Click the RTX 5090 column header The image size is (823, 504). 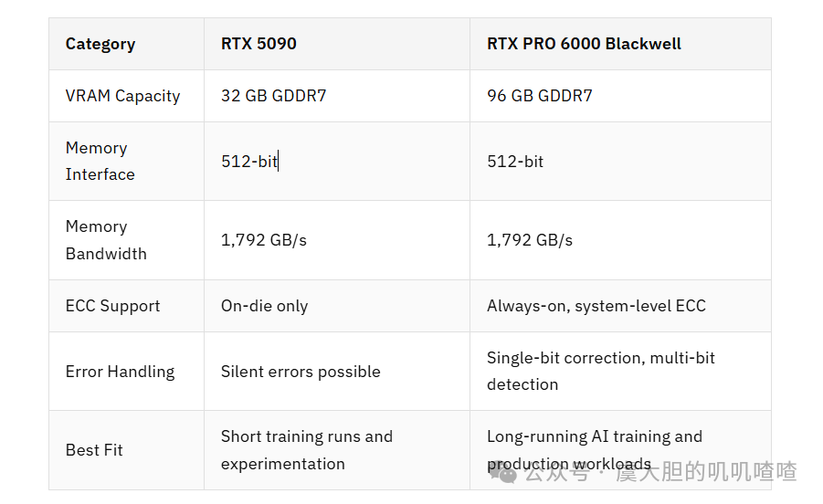337,44
